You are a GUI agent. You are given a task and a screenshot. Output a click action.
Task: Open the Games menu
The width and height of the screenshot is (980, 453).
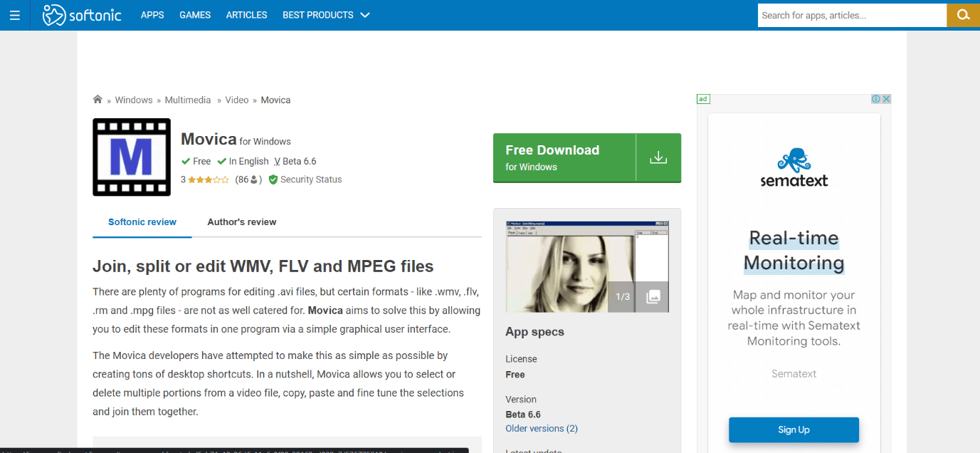point(195,15)
